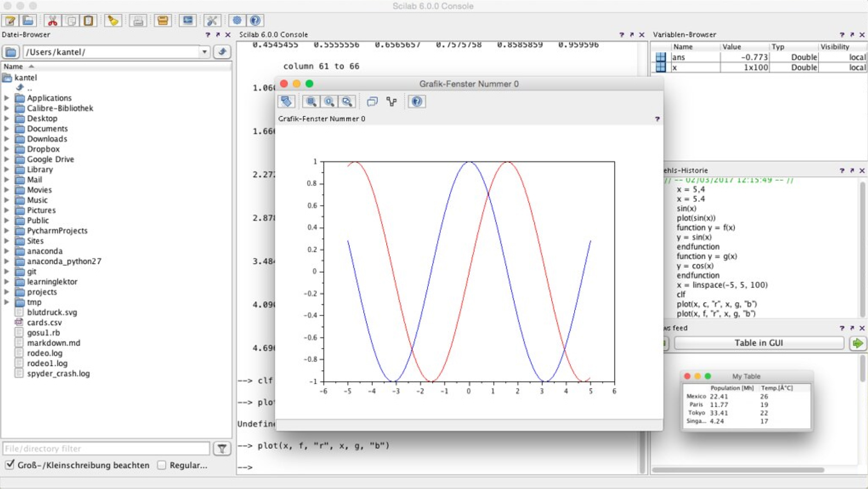868x489 pixels.
Task: Click the green arrow next to Table in GUI
Action: point(858,343)
